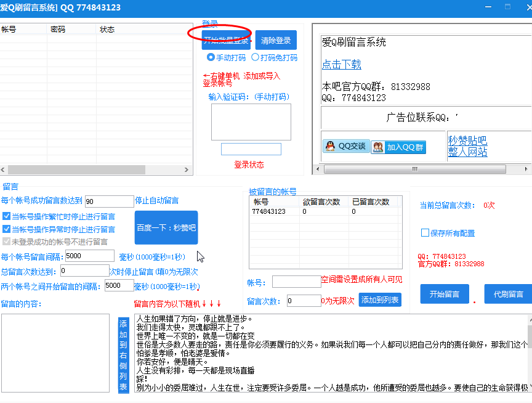Click the 每个帐号留言间隔 input field

click(89, 256)
